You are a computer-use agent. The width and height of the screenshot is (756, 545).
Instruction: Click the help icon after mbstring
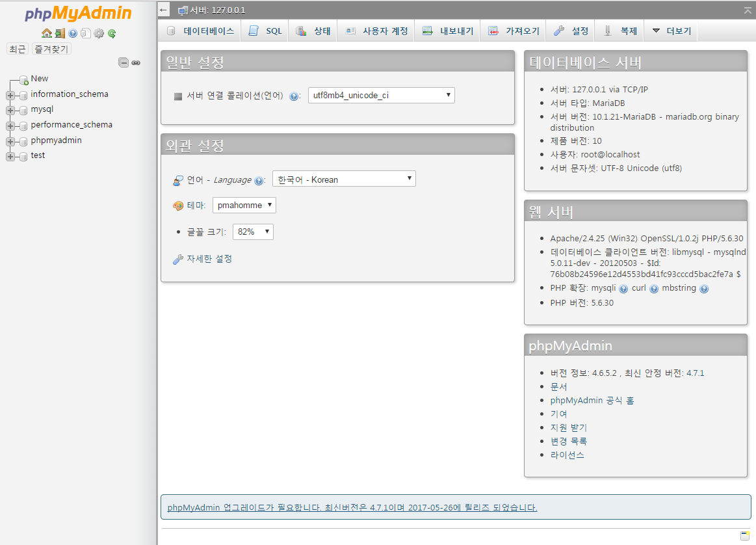[x=704, y=289]
